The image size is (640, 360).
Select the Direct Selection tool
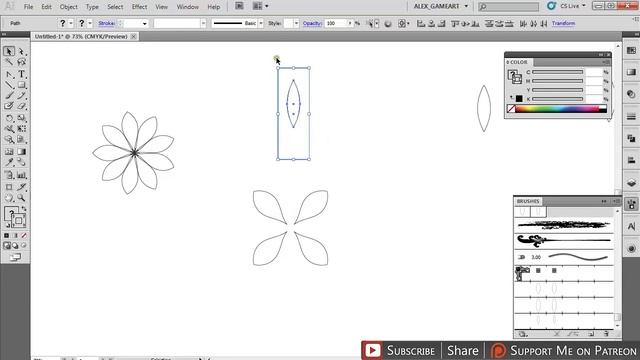coord(22,51)
